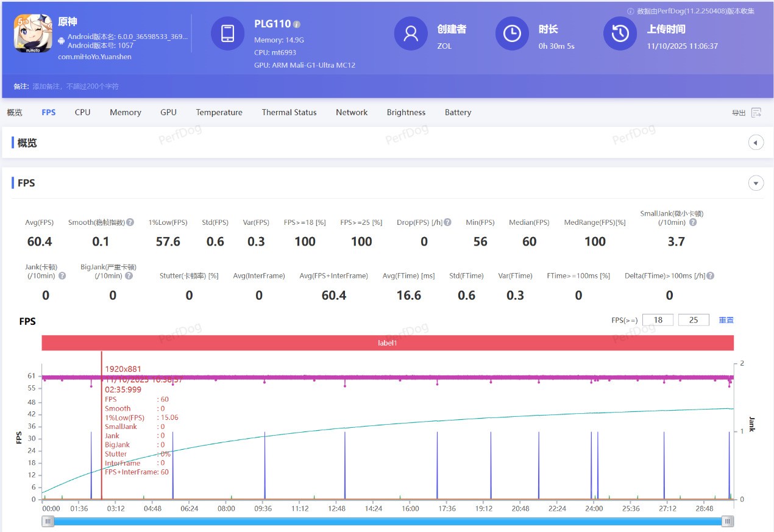Click help icon beside BigJank metric
This screenshot has height=532, width=774.
pos(129,276)
